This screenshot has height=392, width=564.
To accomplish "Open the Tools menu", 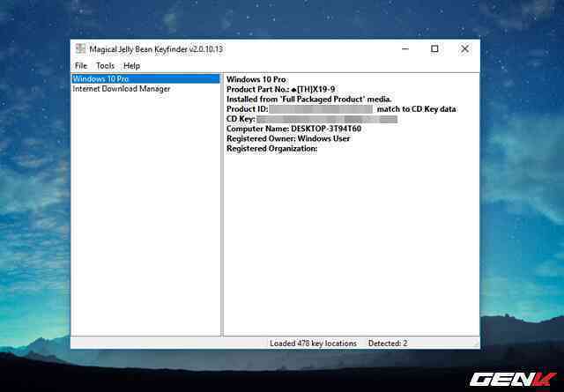I will [x=105, y=66].
